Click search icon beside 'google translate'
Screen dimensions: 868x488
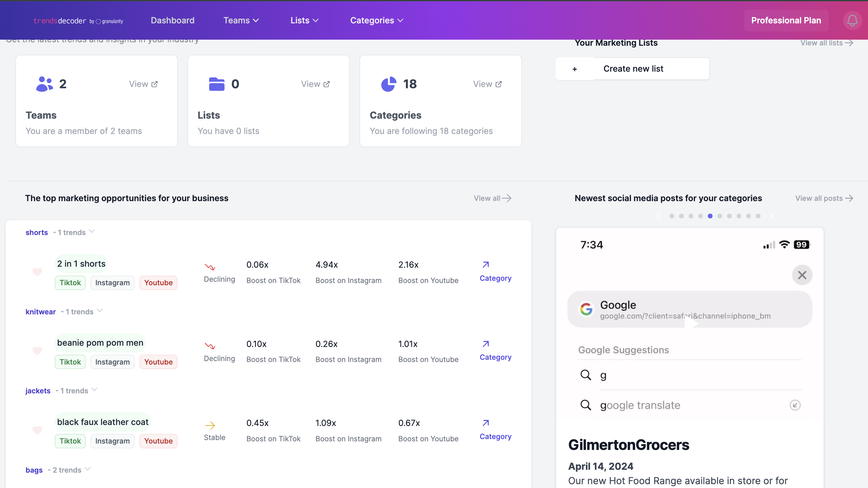[x=586, y=405]
